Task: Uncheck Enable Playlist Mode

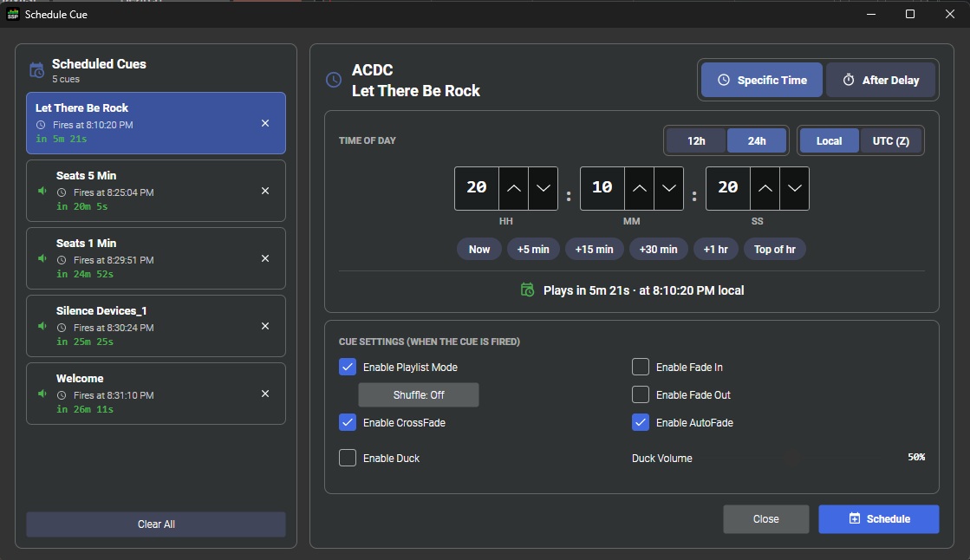Action: (x=348, y=367)
